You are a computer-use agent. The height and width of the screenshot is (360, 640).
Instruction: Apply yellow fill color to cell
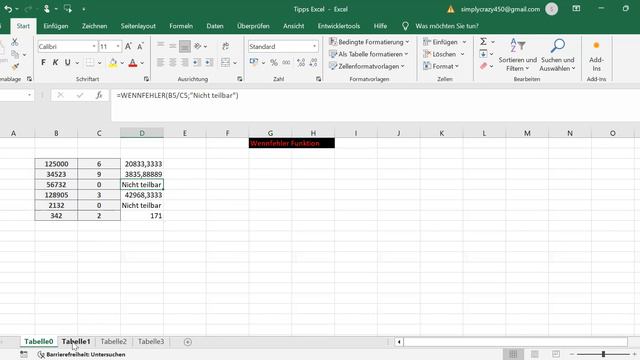113,63
